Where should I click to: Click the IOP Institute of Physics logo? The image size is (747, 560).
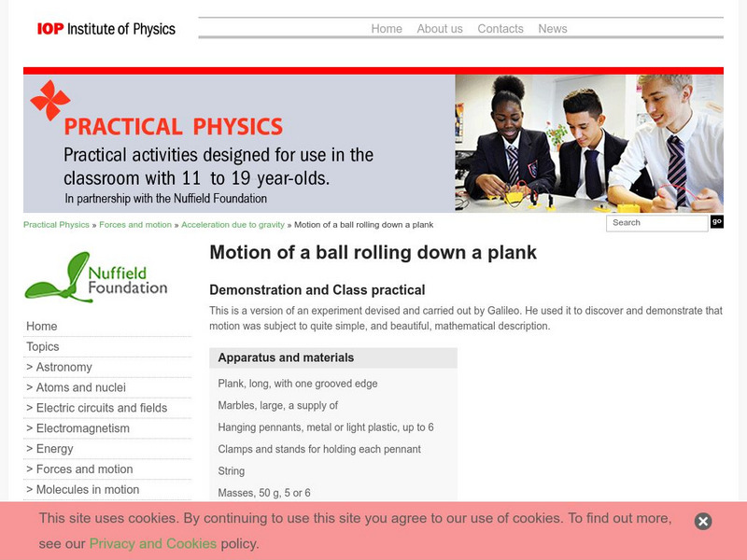click(x=106, y=29)
